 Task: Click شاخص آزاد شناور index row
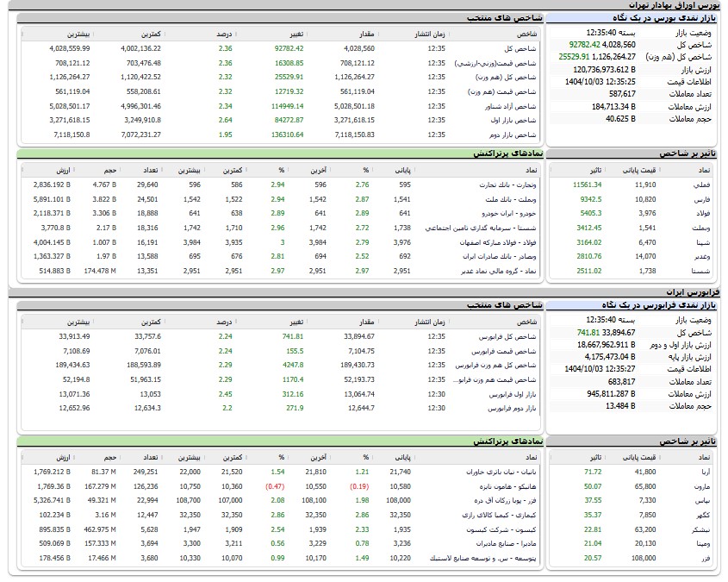point(510,106)
